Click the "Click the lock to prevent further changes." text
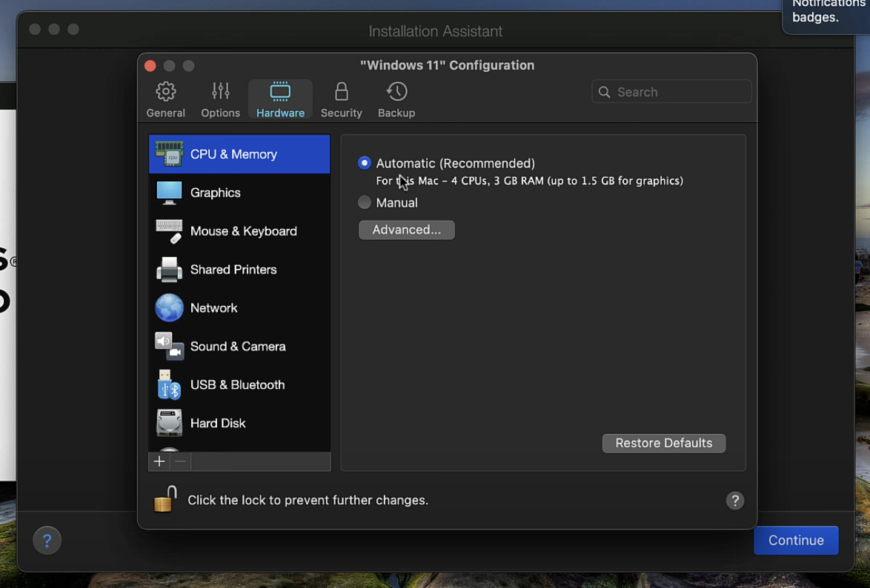The height and width of the screenshot is (588, 870). (x=308, y=501)
